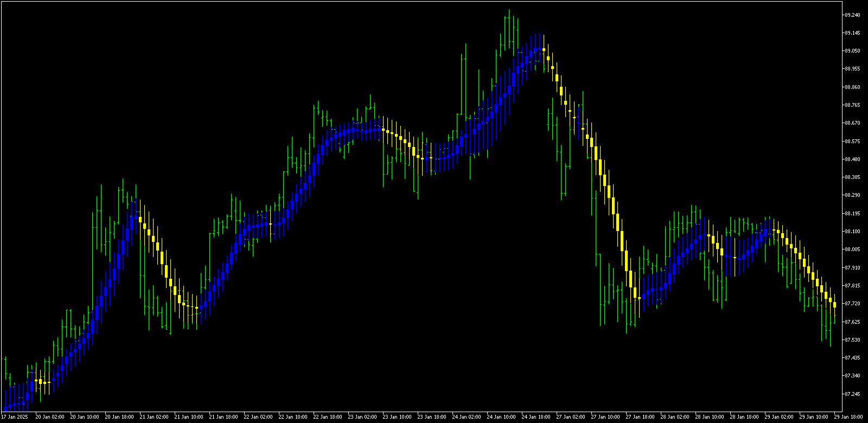Click the 29 Jan 02:00 time label
The height and width of the screenshot is (423, 868).
(x=779, y=417)
